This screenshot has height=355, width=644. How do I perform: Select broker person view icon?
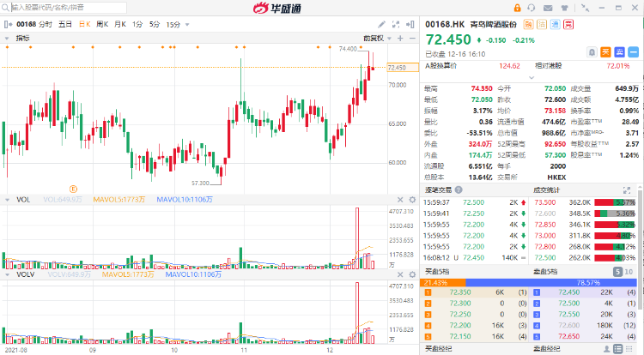606,349
